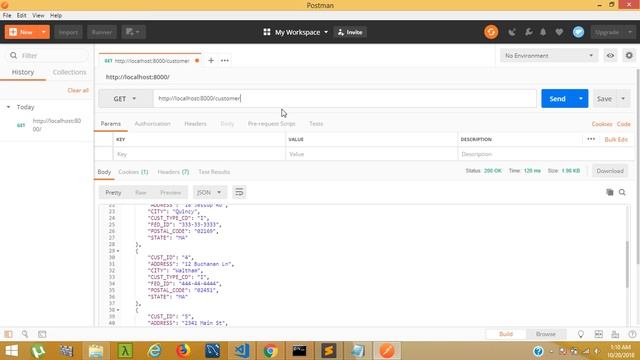Open keyboard shortcuts icon in status bar
Screen dimensions: 640x360
tap(615, 334)
